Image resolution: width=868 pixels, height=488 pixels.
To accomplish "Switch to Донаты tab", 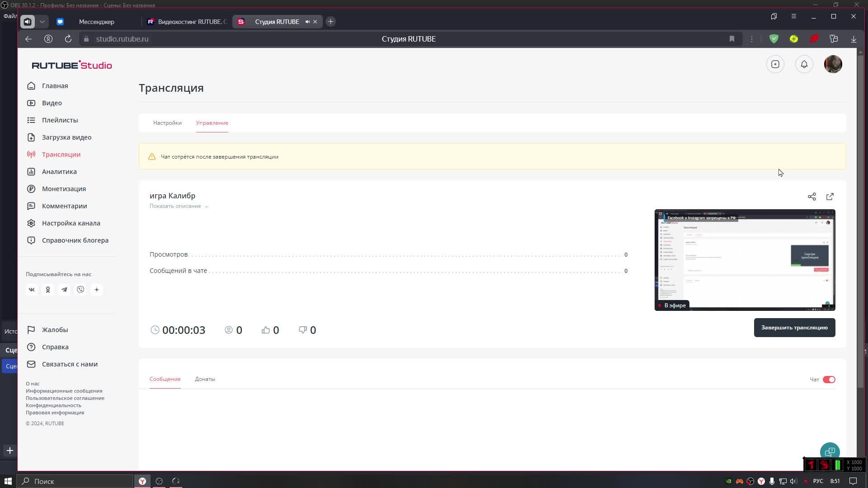I will click(205, 379).
